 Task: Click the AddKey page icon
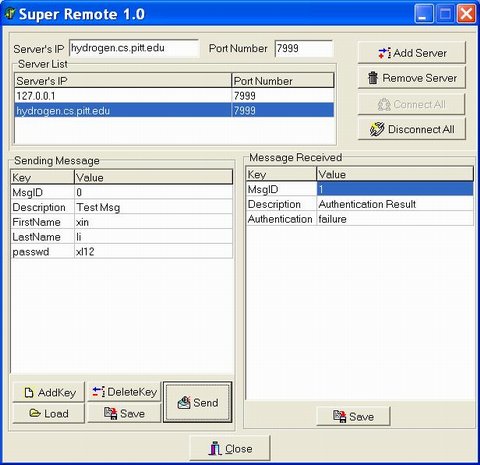tap(29, 393)
